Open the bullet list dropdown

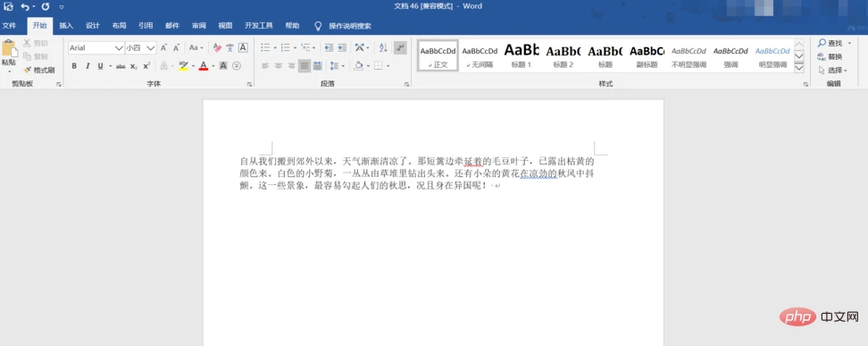[274, 48]
